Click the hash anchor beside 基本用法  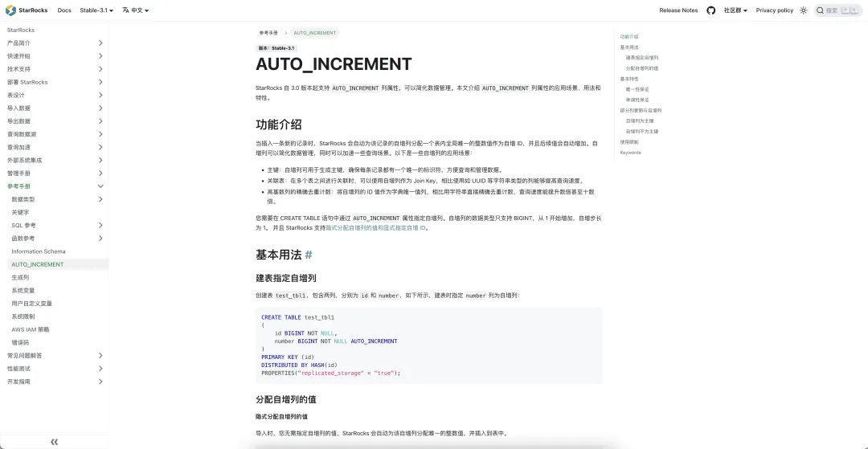click(x=309, y=255)
